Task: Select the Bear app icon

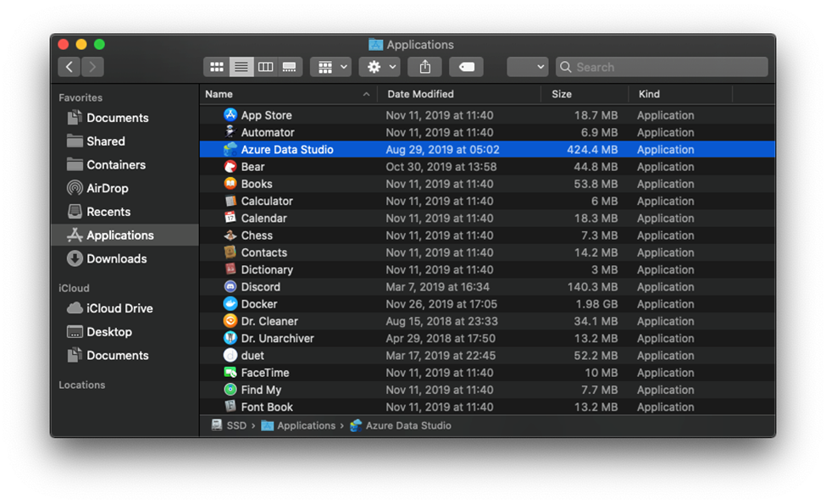Action: [x=230, y=166]
